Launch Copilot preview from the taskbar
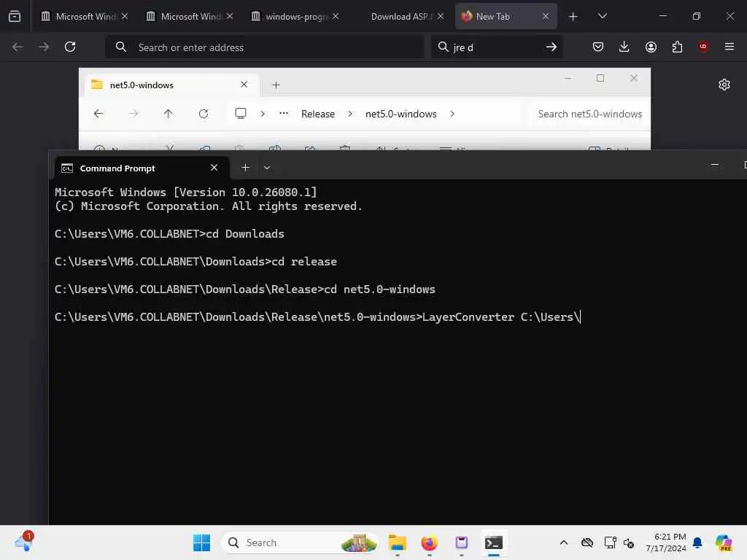Viewport: 747px width, 560px height. pyautogui.click(x=724, y=542)
